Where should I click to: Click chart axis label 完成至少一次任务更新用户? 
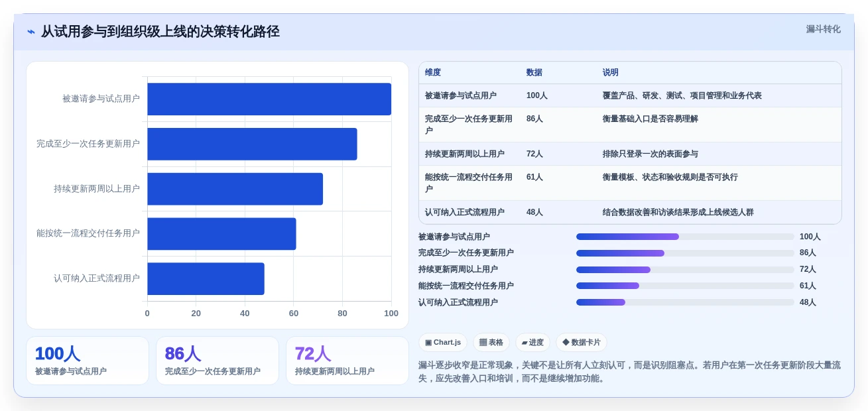(88, 144)
